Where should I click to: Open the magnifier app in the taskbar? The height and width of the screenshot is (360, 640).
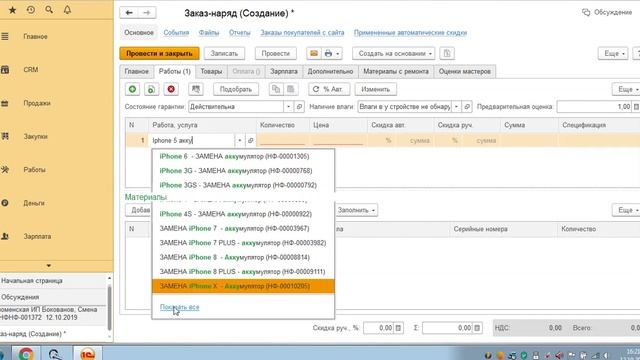coord(55,353)
